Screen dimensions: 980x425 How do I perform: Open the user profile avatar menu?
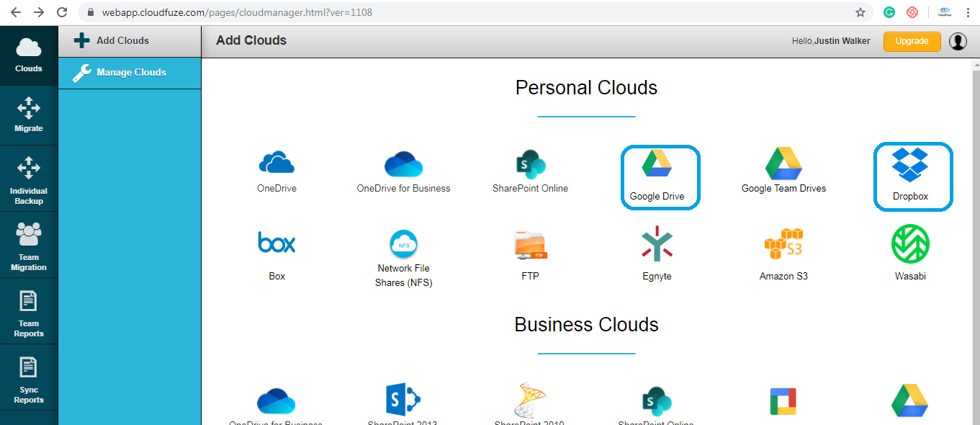(x=958, y=41)
